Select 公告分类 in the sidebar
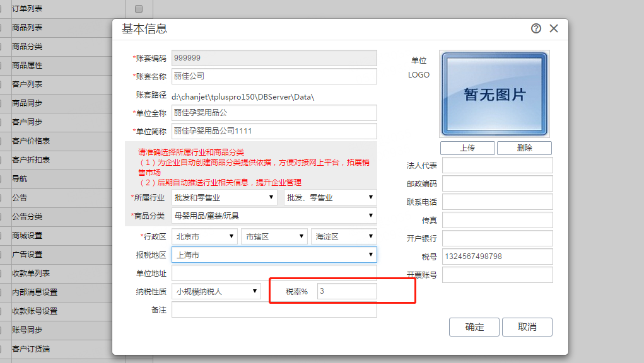Screen dimensions: 644x363 pyautogui.click(x=27, y=216)
